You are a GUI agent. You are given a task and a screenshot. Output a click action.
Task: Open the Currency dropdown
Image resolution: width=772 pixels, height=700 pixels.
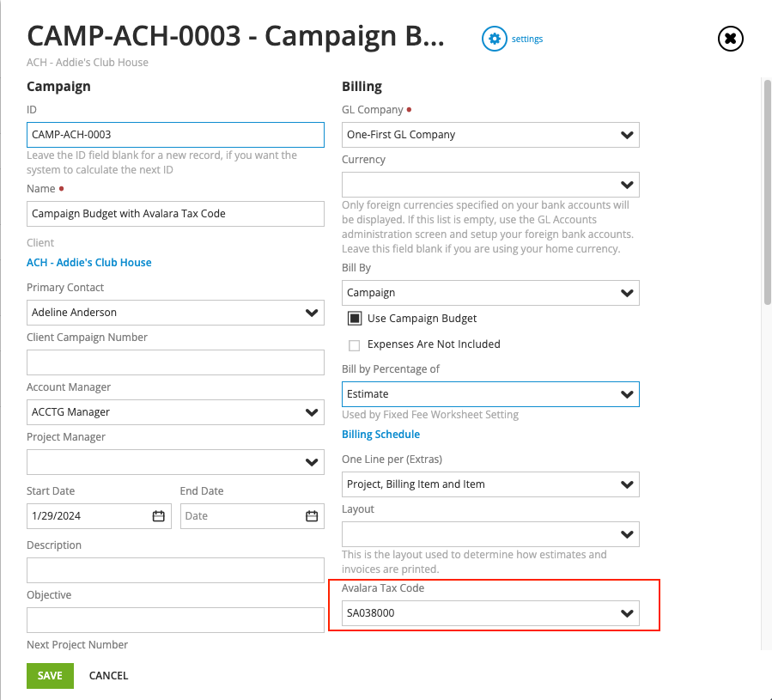point(628,185)
